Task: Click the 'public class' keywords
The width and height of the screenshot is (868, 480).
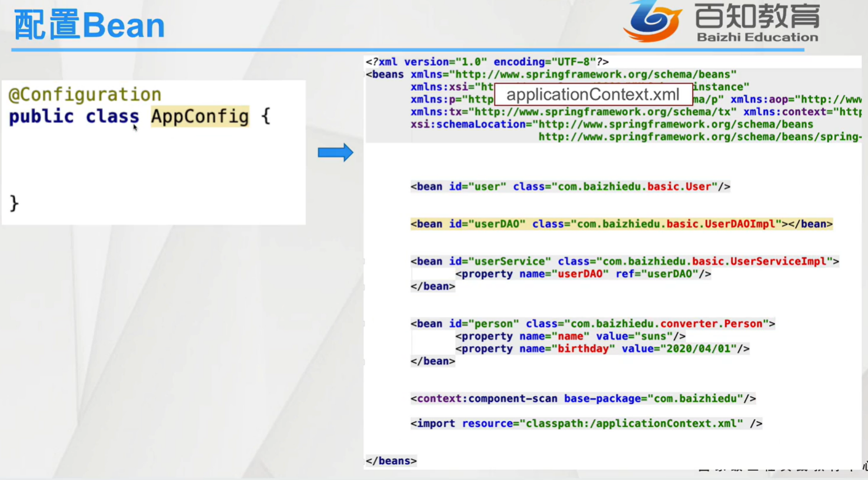Action: [74, 116]
